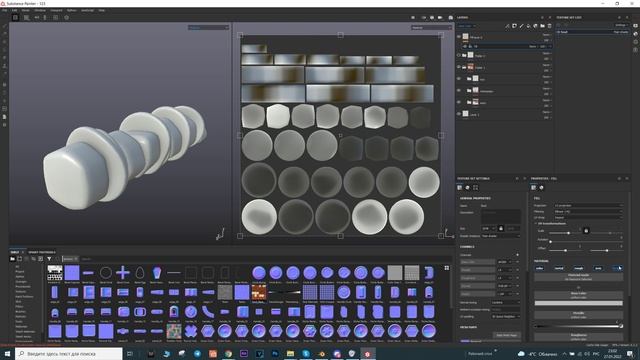This screenshot has height=360, width=640.
Task: Open Display settings icon on right dock
Action: pyautogui.click(x=636, y=26)
